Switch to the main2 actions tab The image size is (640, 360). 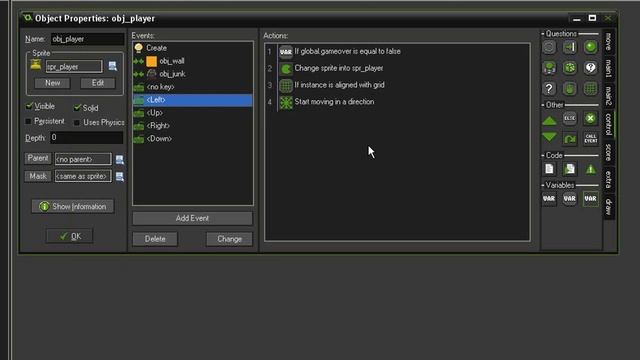click(608, 96)
